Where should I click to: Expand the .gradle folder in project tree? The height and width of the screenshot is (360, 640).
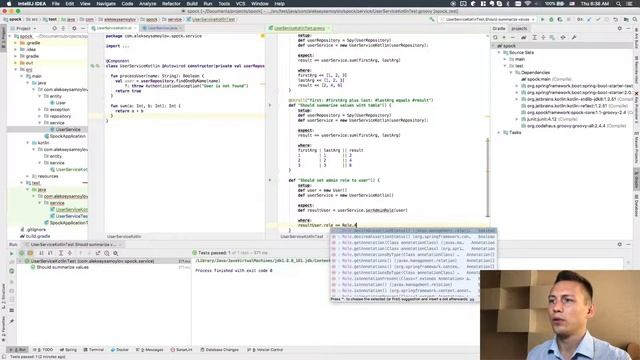16,43
